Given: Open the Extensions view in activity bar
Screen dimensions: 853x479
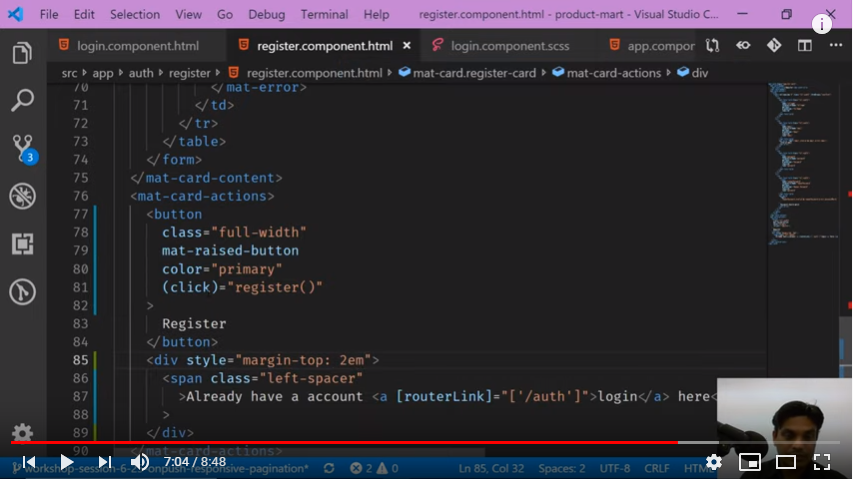Looking at the screenshot, I should point(22,244).
